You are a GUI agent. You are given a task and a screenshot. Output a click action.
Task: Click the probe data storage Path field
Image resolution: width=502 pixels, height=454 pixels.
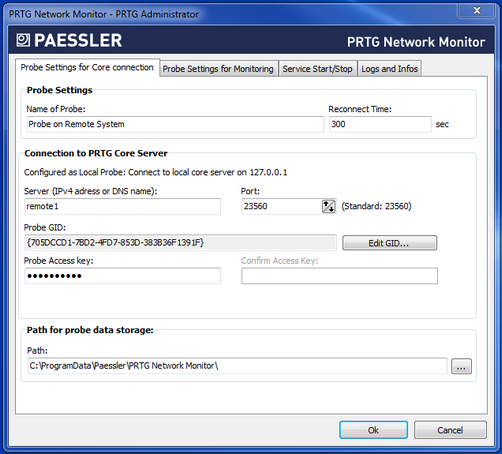click(x=237, y=366)
